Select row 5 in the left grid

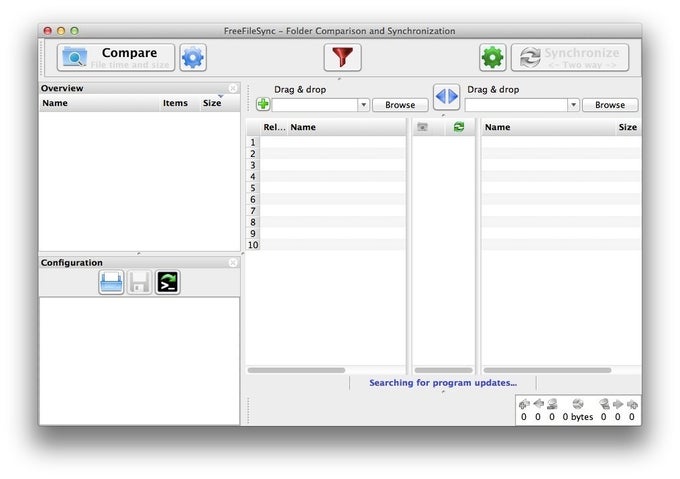click(x=326, y=188)
